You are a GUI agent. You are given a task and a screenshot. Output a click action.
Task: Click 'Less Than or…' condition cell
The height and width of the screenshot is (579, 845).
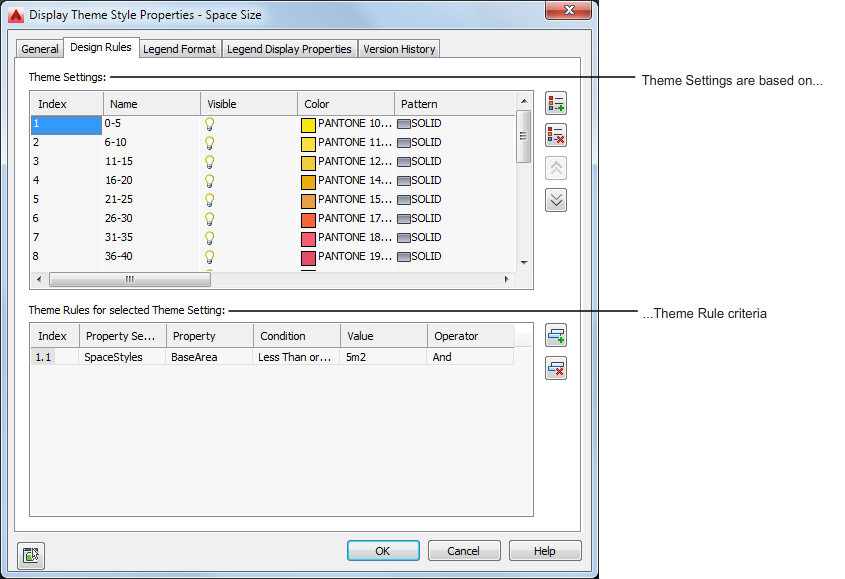[296, 357]
